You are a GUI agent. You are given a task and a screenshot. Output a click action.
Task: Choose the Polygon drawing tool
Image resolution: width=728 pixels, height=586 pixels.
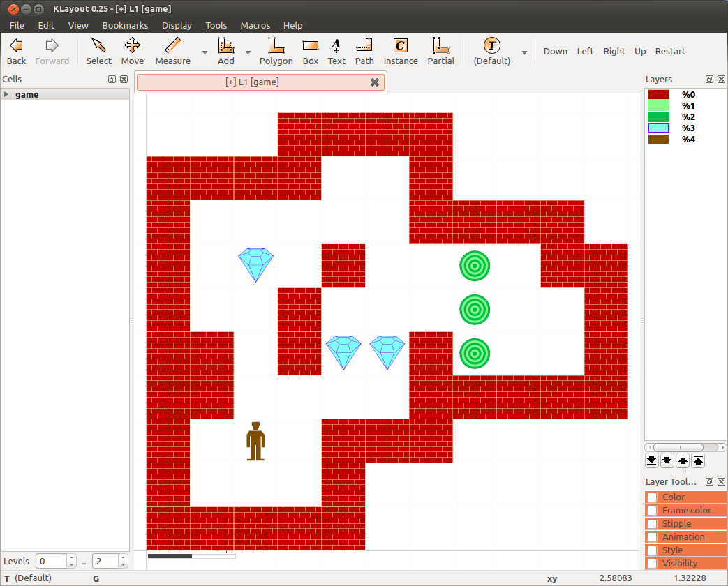pos(276,52)
